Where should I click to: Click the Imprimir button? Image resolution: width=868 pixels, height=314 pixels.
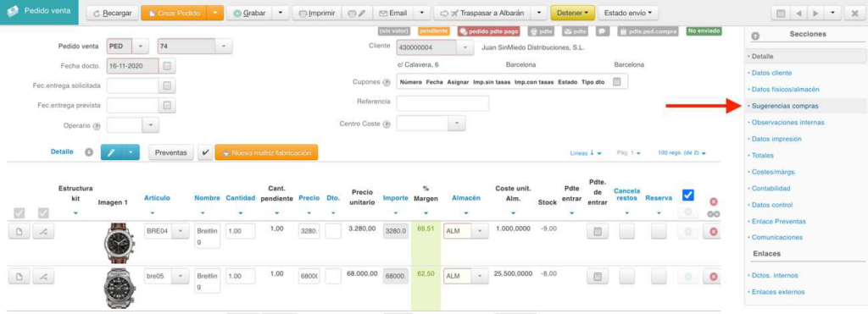pyautogui.click(x=317, y=13)
